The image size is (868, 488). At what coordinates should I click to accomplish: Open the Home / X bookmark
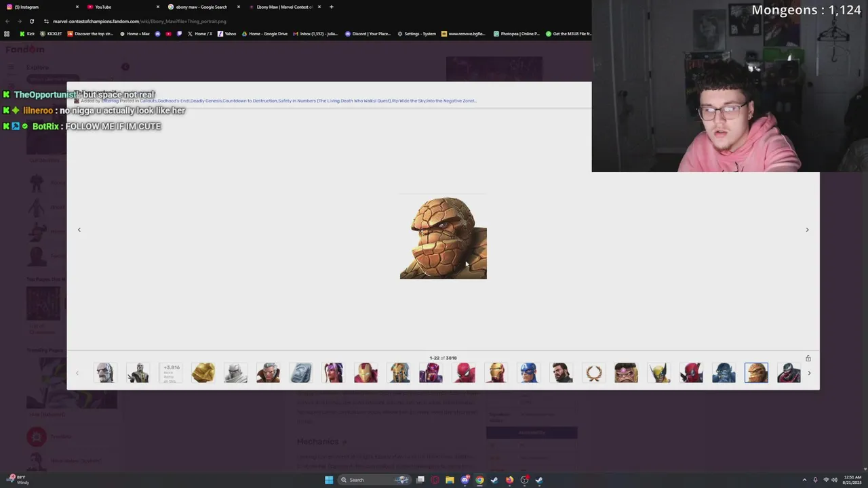point(199,34)
